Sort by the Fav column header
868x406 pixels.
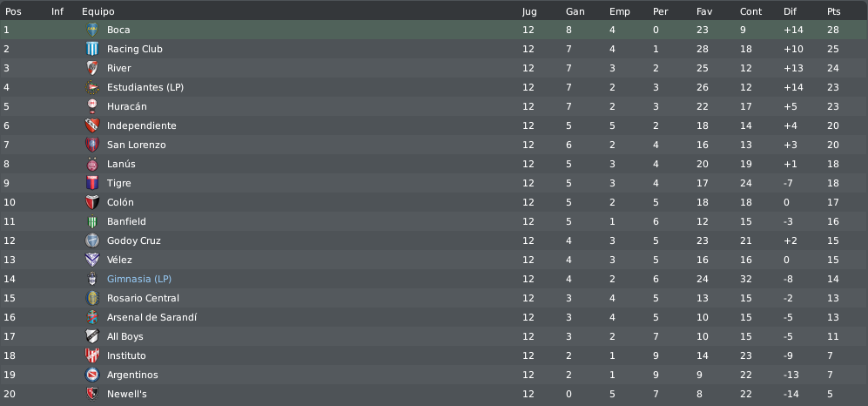pyautogui.click(x=704, y=11)
